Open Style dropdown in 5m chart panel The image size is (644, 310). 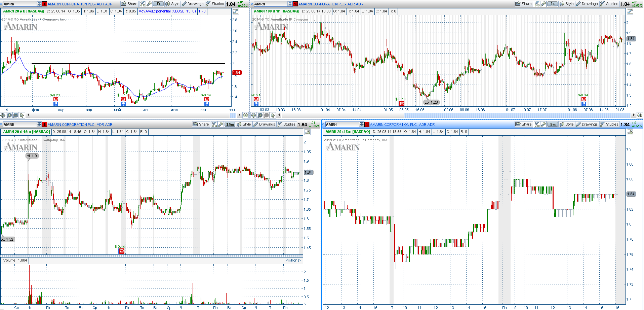567,124
